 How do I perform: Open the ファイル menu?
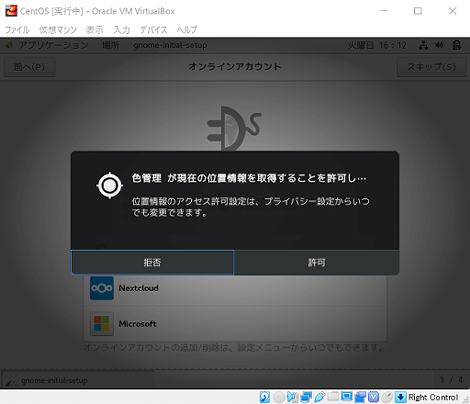click(x=17, y=30)
